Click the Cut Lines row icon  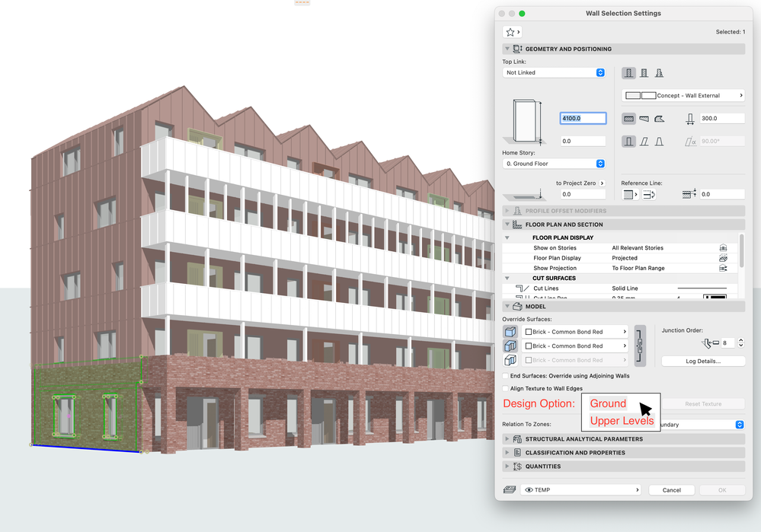pyautogui.click(x=522, y=288)
